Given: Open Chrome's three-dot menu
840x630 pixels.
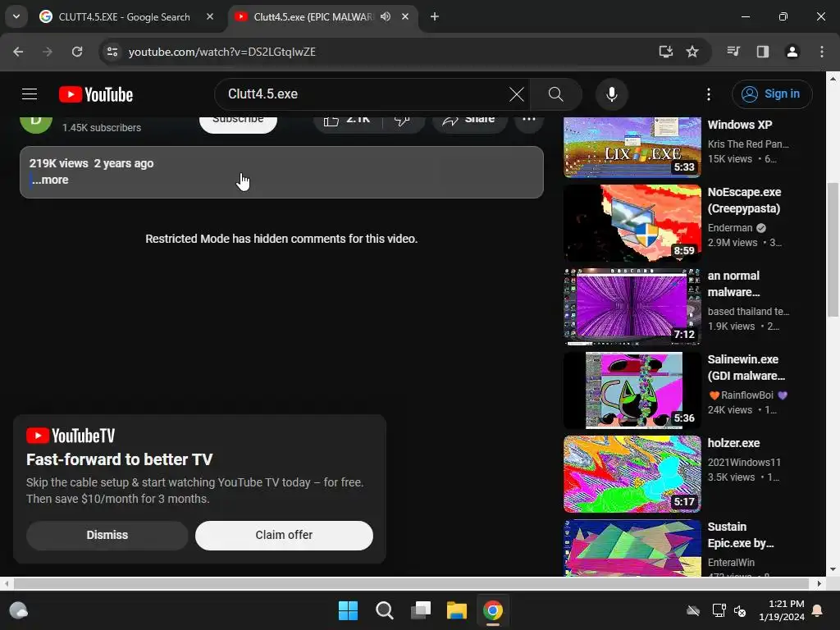Looking at the screenshot, I should (x=822, y=52).
